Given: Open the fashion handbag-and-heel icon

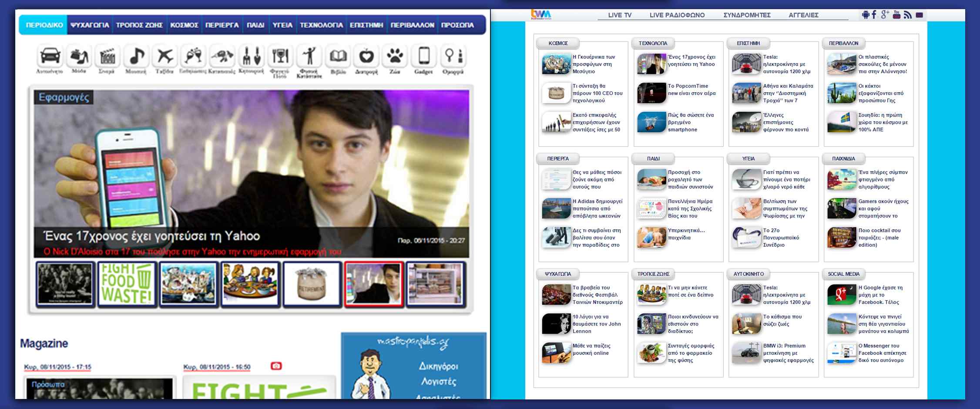Looking at the screenshot, I should [79, 56].
